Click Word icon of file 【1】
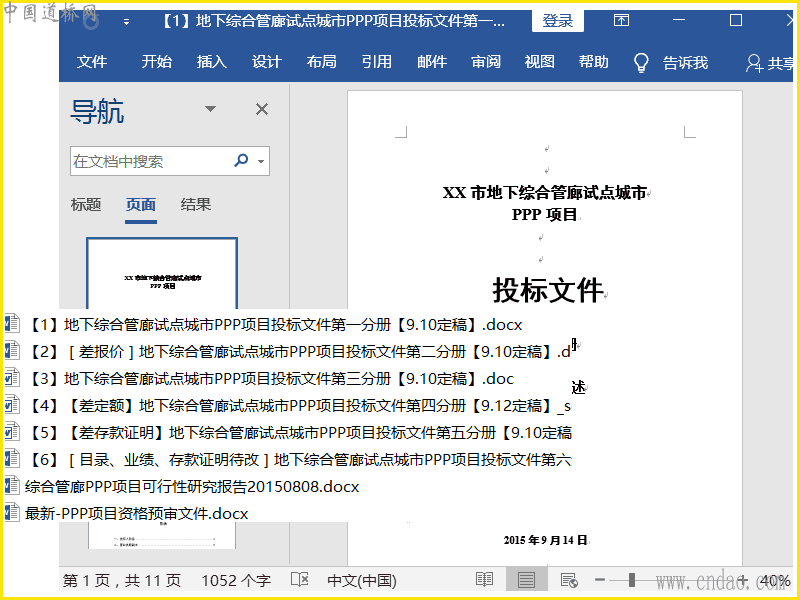Viewport: 800px width, 600px height. 12,324
